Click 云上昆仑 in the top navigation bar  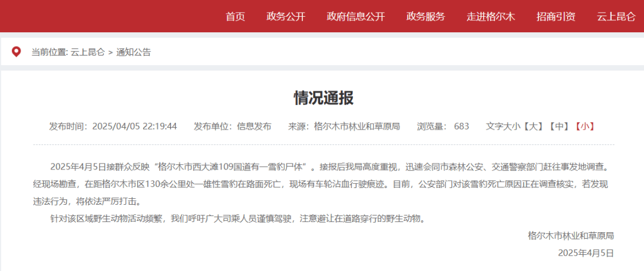[x=616, y=17]
